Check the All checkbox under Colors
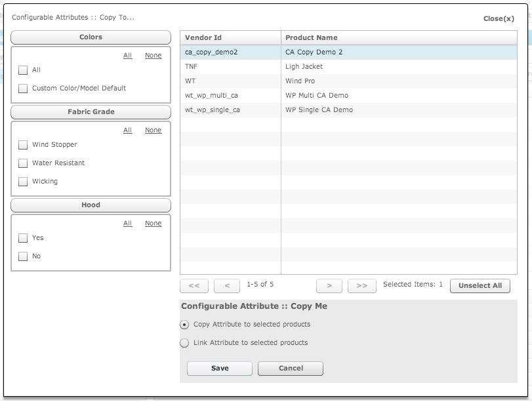This screenshot has height=402, width=532. pos(24,70)
